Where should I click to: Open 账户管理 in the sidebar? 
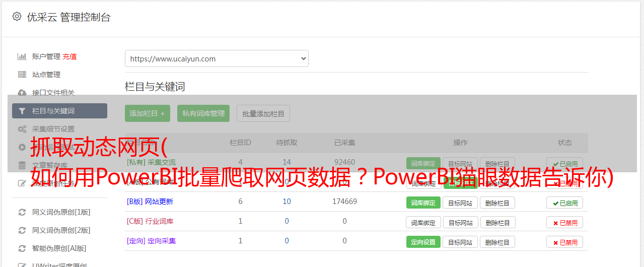pos(46,56)
